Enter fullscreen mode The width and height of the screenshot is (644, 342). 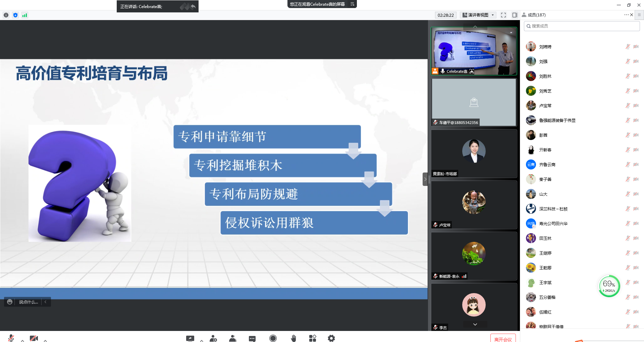coord(503,15)
